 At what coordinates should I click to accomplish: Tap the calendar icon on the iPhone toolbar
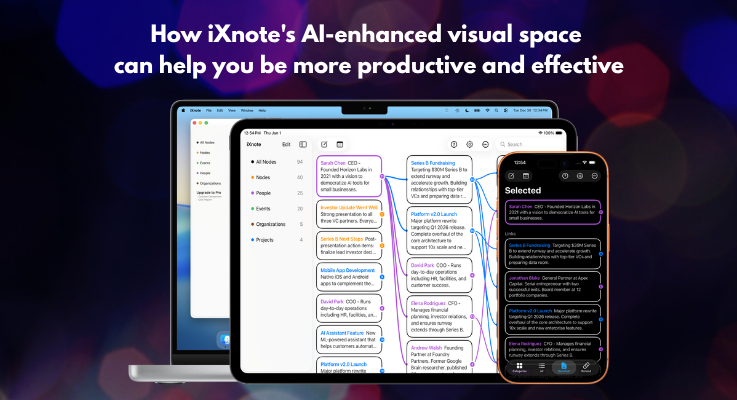pos(526,176)
